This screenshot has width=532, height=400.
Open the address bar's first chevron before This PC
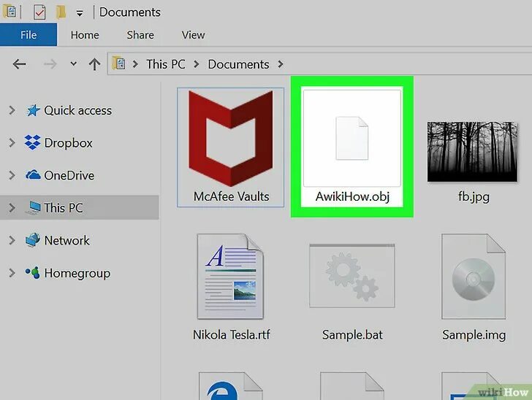pos(135,64)
